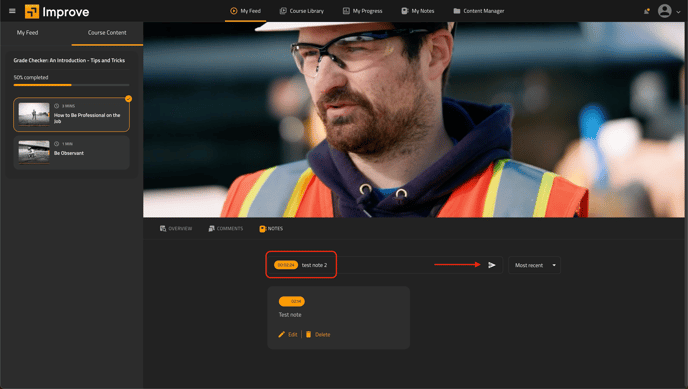Open My Notes page
Image resolution: width=688 pixels, height=389 pixels.
click(418, 11)
